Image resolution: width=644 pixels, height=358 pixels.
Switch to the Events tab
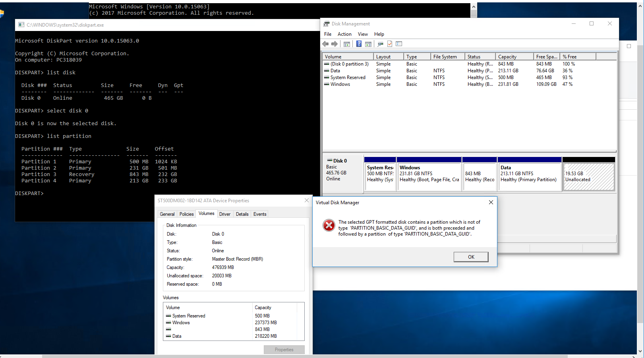coord(260,214)
